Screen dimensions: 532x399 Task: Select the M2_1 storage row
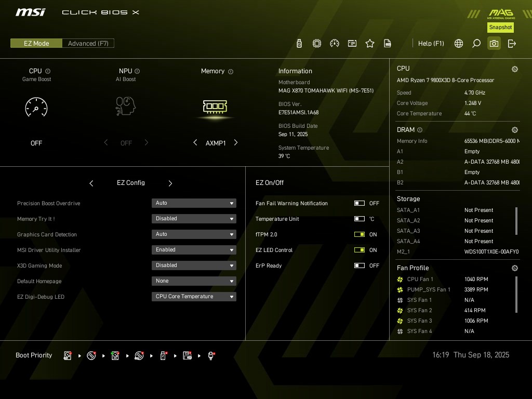click(458, 252)
